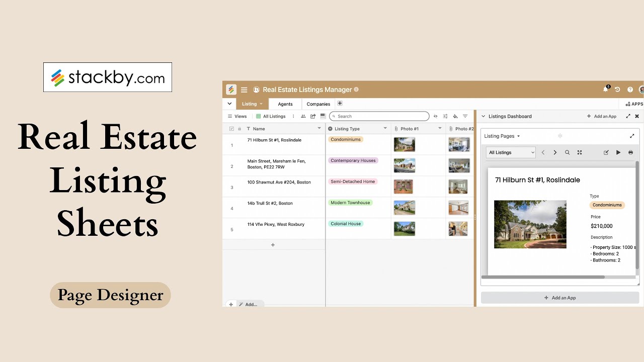Viewport: 644px width, 362px height.
Task: Click the Modern Townhouse tag
Action: 350,203
